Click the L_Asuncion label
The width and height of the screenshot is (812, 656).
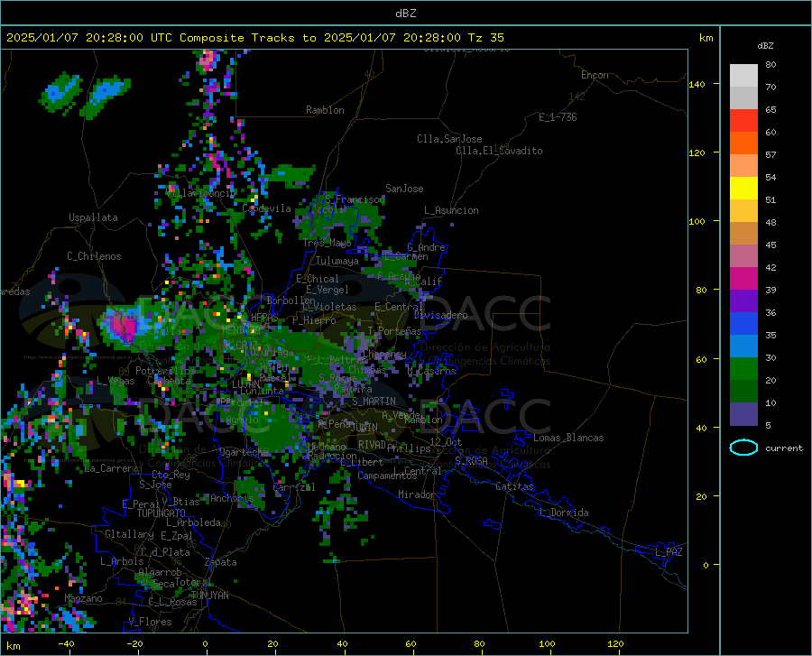451,210
